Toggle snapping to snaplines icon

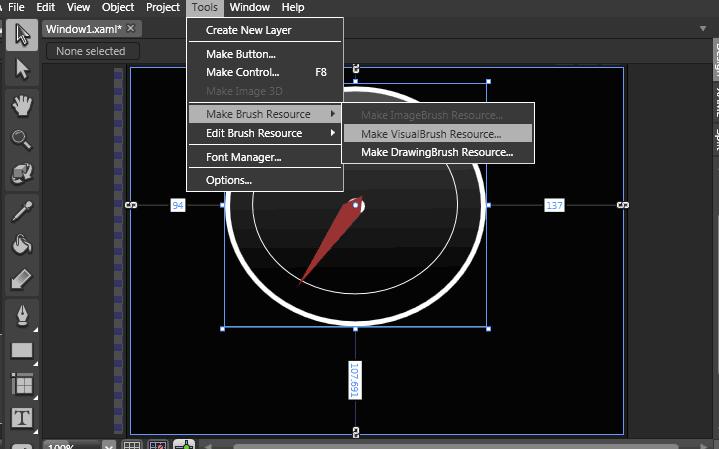[184, 444]
